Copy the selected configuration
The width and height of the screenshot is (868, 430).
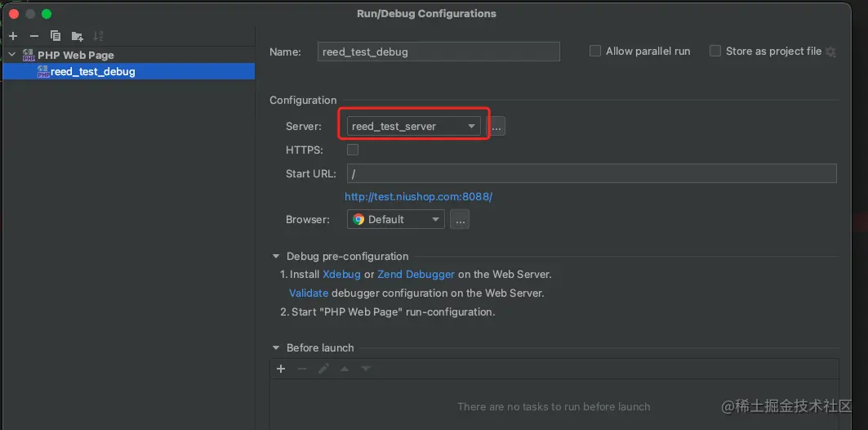click(x=56, y=36)
